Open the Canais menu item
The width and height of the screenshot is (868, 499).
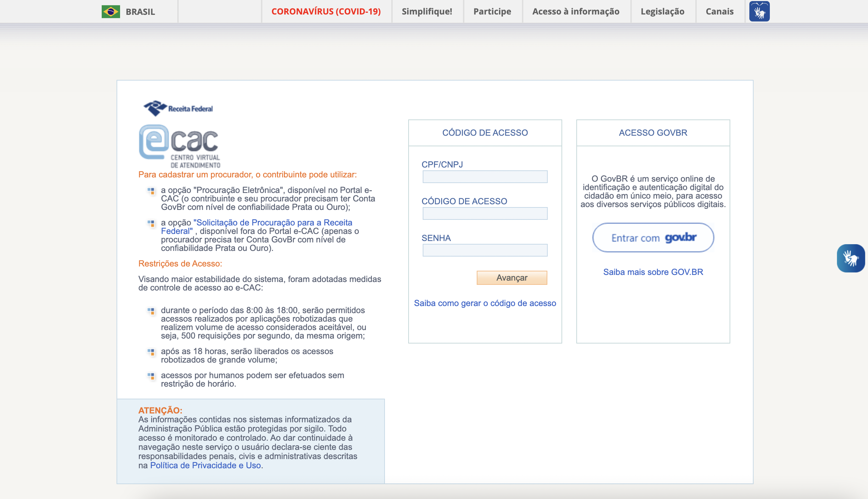(x=719, y=12)
